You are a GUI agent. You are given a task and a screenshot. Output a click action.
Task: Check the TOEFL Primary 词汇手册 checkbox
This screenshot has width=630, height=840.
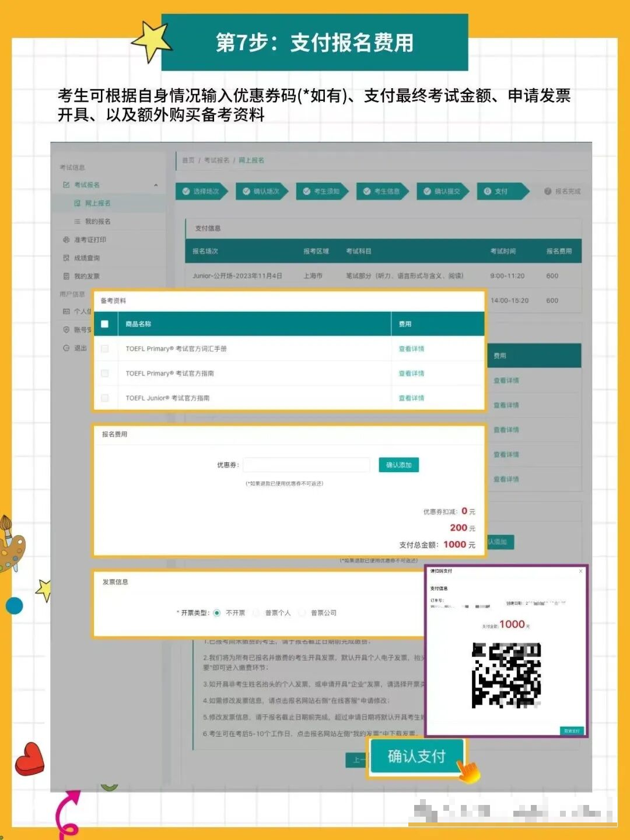coord(104,348)
